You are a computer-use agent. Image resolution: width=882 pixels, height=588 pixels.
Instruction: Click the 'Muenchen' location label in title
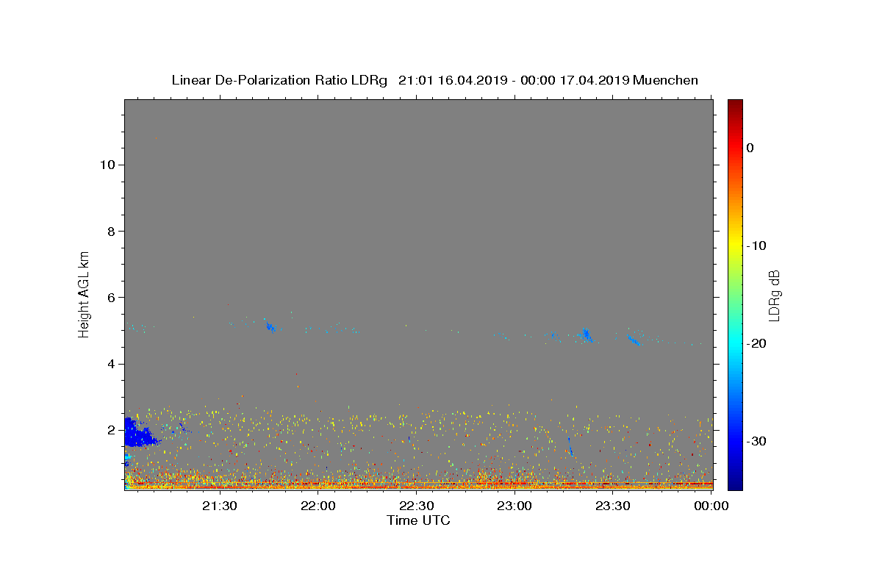point(665,80)
